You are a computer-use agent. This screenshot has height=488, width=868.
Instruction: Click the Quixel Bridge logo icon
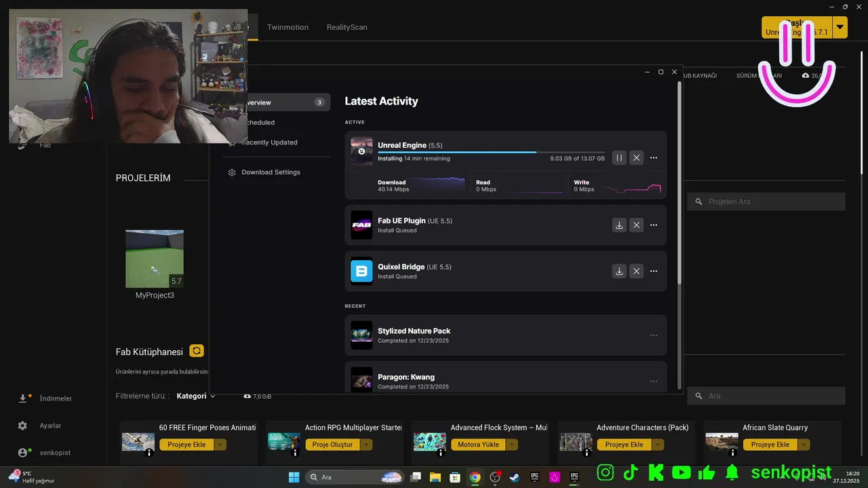pyautogui.click(x=361, y=271)
